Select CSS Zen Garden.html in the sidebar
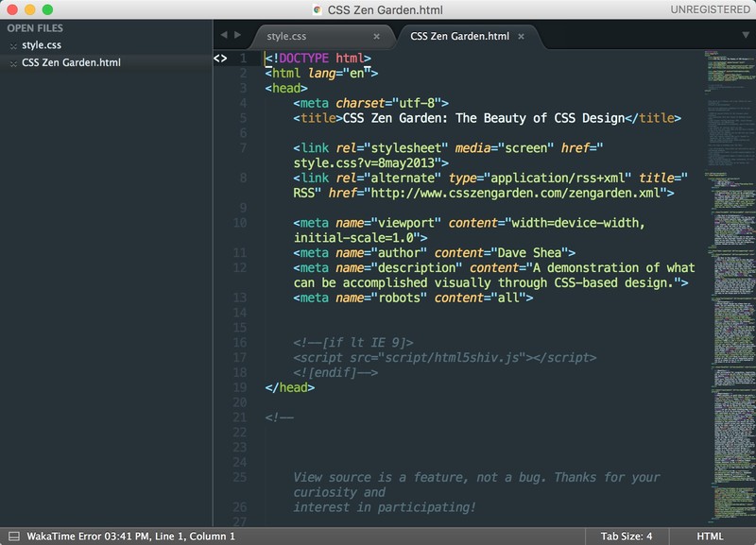The height and width of the screenshot is (545, 756). (x=72, y=62)
